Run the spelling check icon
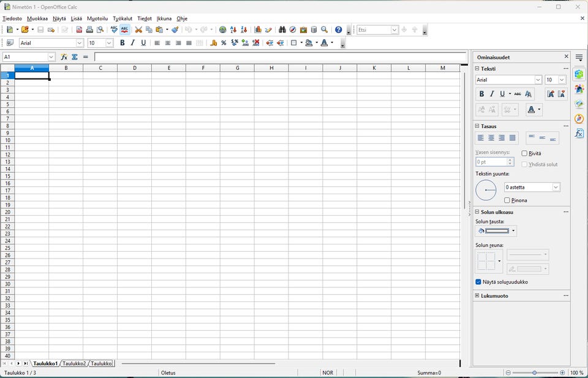This screenshot has width=588, height=378. tap(114, 29)
